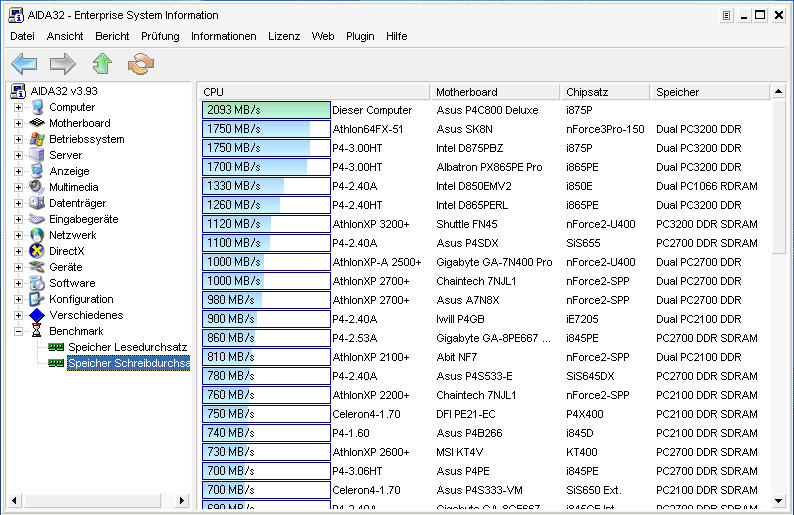The height and width of the screenshot is (515, 794).
Task: Click the Speicher Schreibdurchsatz memory chip icon
Action: coord(56,363)
